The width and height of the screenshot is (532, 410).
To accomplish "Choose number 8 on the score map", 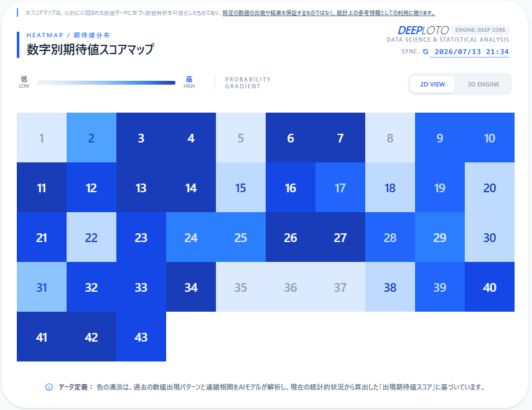I will click(390, 137).
